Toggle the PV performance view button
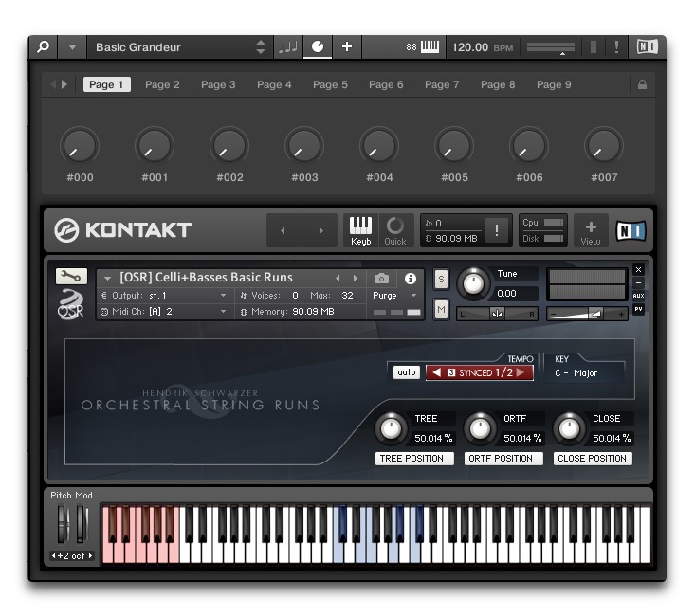Screen dimensions: 695x616 pos(638,309)
